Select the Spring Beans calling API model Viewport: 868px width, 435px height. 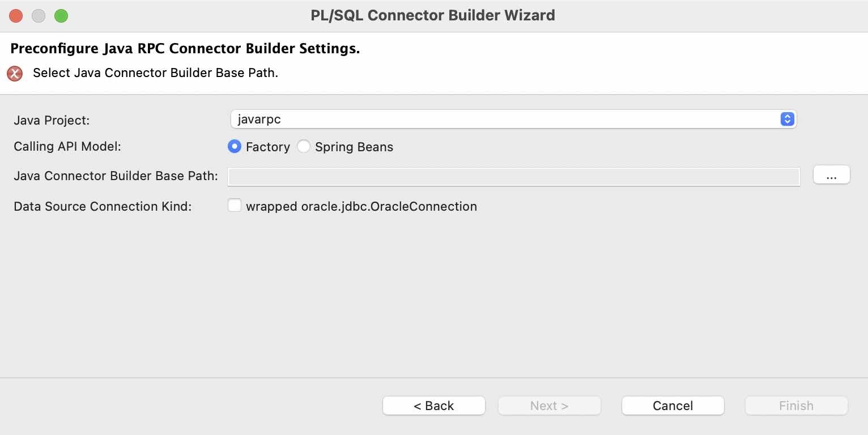click(304, 146)
